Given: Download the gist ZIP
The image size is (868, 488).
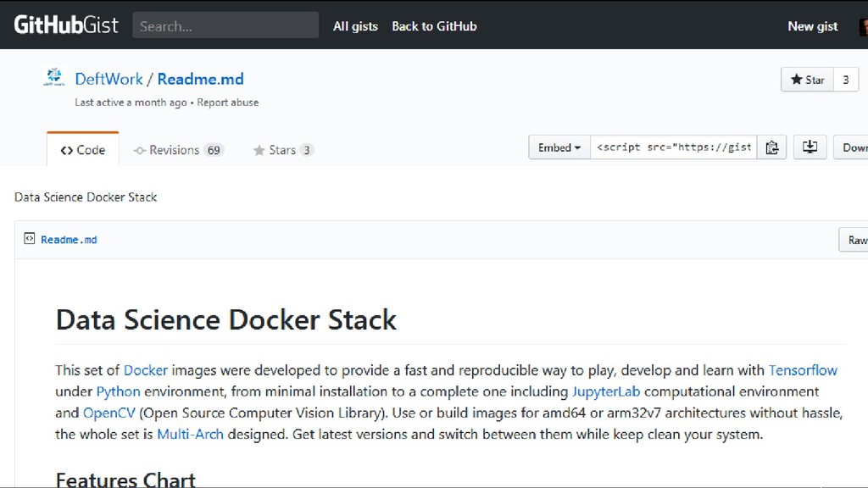Looking at the screenshot, I should (851, 147).
